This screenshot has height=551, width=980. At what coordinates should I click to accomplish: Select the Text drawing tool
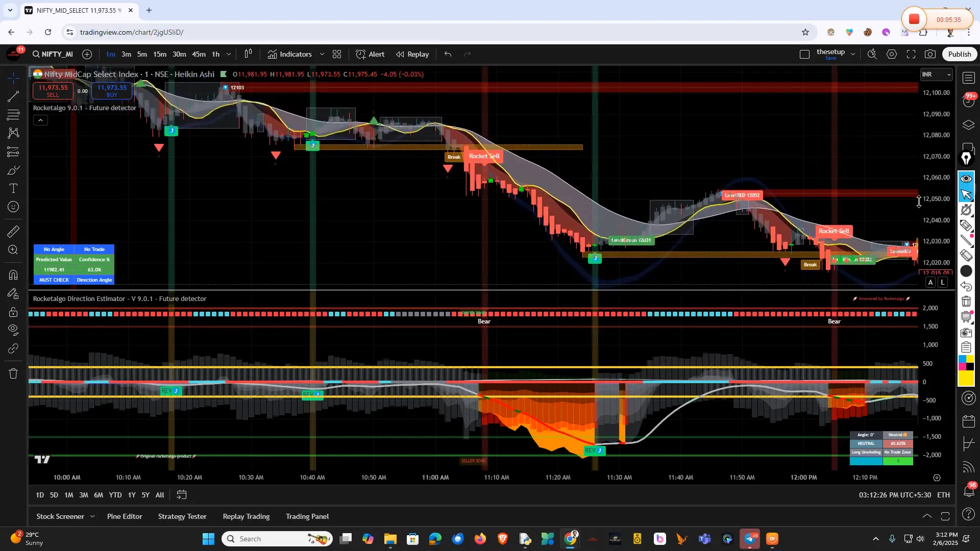(x=13, y=188)
